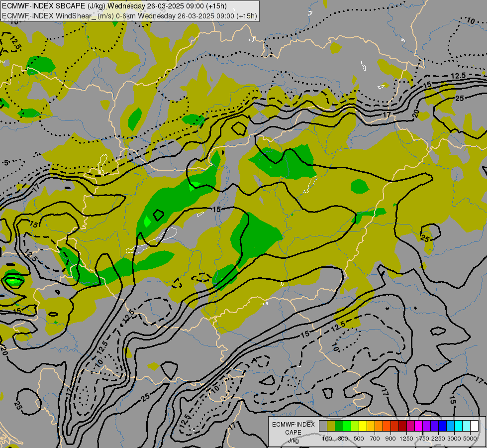The height and width of the screenshot is (448, 487).
Task: Select the amber swatch left of 700
Action: [x=371, y=426]
